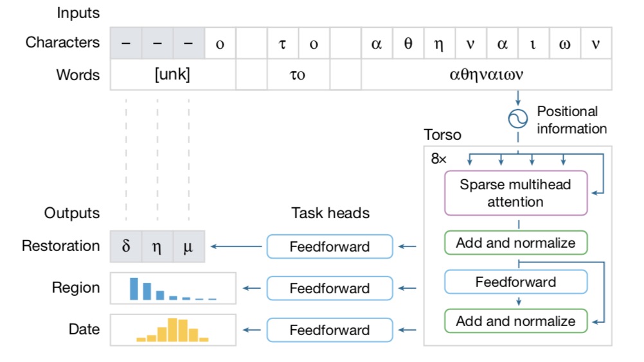Screen dimensions: 644x362
Task: Click the τ character cell
Action: (283, 44)
